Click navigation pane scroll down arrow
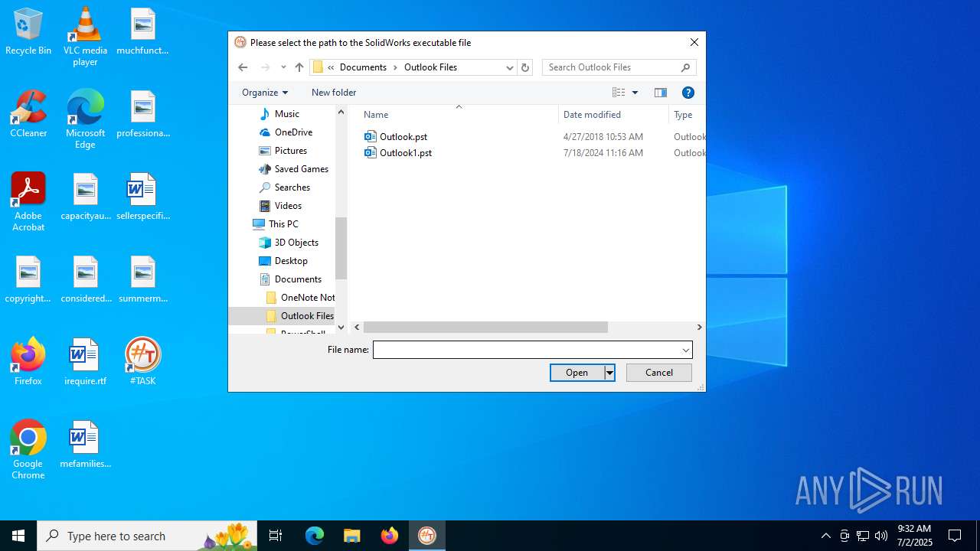 [x=341, y=328]
